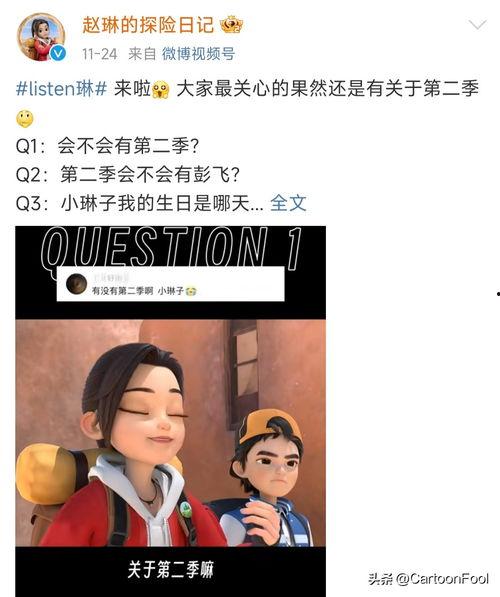This screenshot has width=500, height=597.
Task: Click the blue verified badge on avatar
Action: (58, 54)
